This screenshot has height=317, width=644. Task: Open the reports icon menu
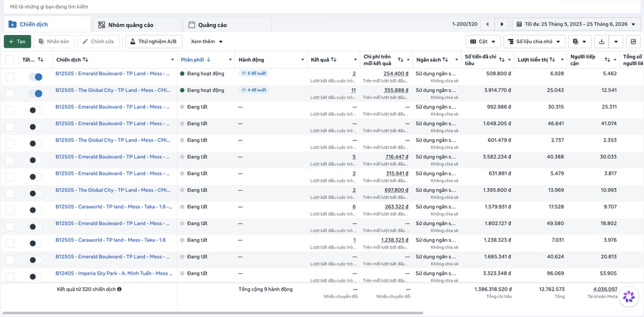point(580,42)
